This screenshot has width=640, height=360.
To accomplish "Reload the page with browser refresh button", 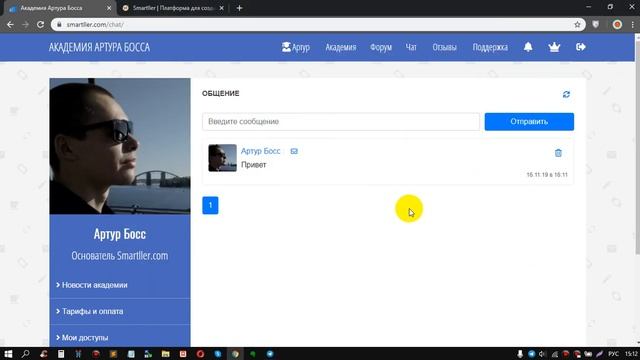I will tap(40, 24).
